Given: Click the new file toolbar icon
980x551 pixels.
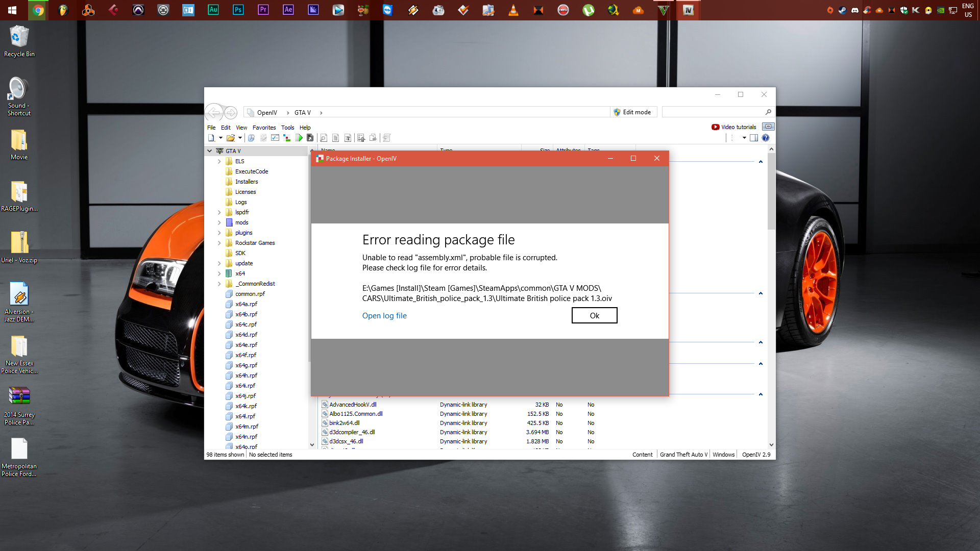Looking at the screenshot, I should click(x=211, y=138).
